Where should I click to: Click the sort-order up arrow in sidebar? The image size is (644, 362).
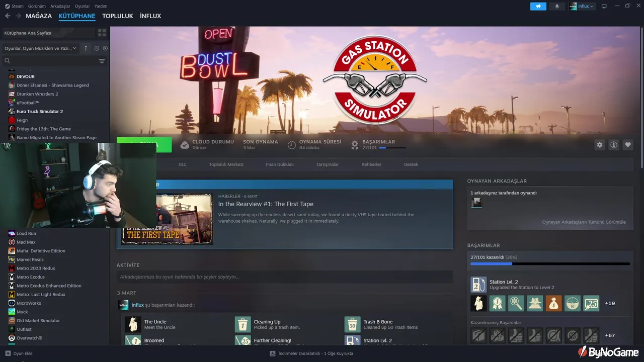click(x=86, y=48)
